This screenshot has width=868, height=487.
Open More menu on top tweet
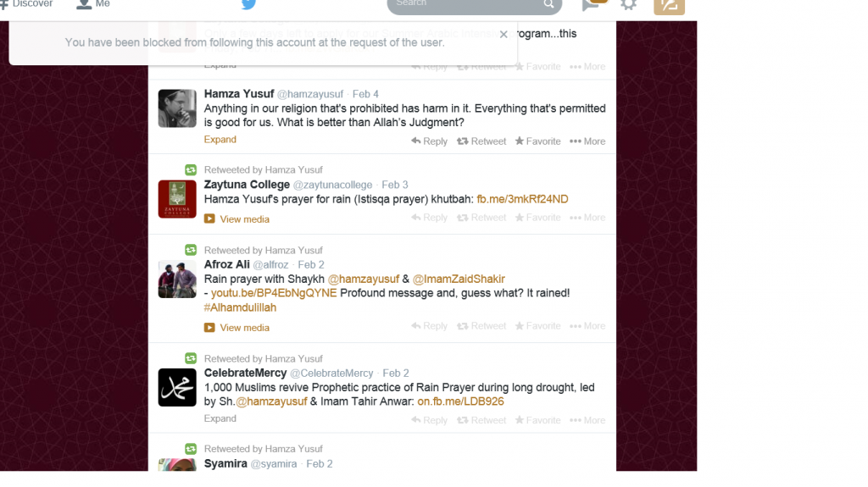(587, 66)
